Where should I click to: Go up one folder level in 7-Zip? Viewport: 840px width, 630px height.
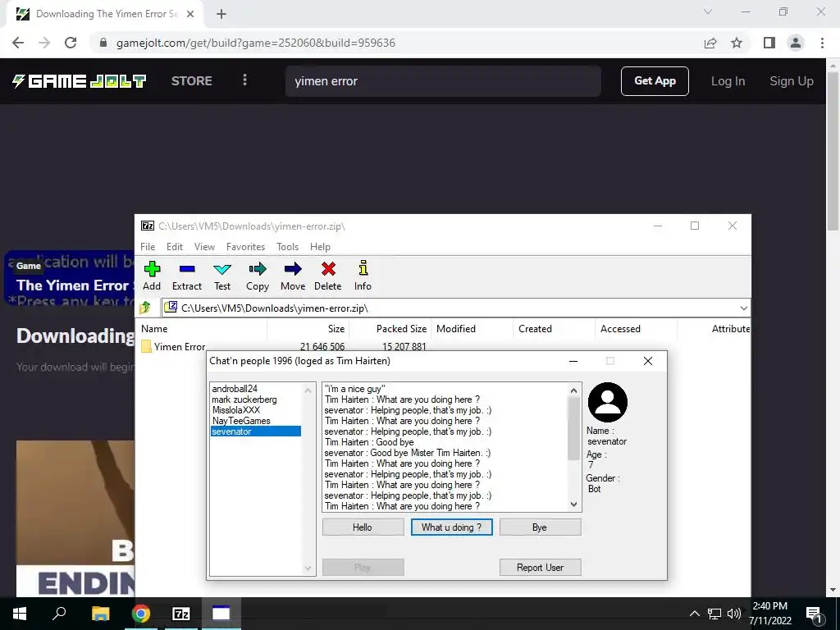(144, 308)
